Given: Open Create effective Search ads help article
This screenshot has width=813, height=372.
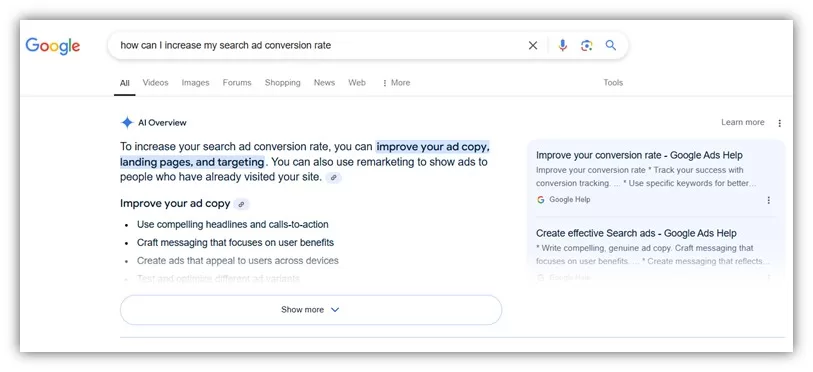Looking at the screenshot, I should (636, 233).
